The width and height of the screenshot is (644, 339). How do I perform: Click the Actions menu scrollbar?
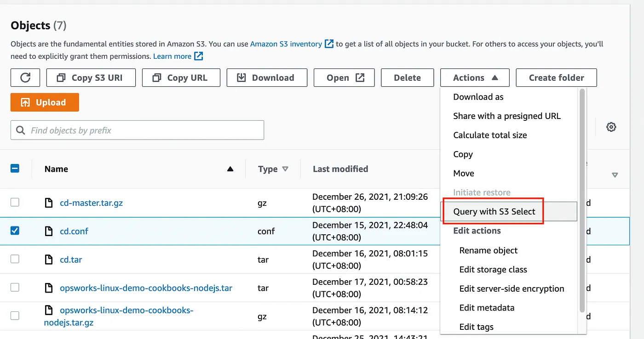582,201
